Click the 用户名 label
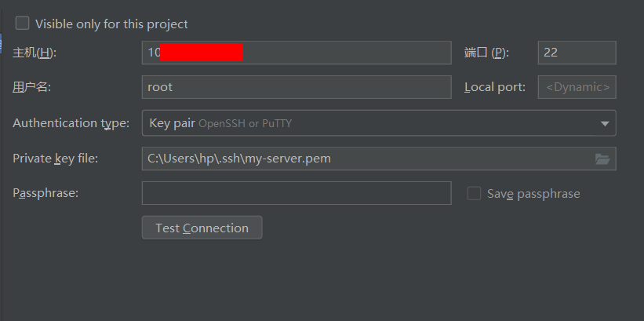 (x=31, y=87)
